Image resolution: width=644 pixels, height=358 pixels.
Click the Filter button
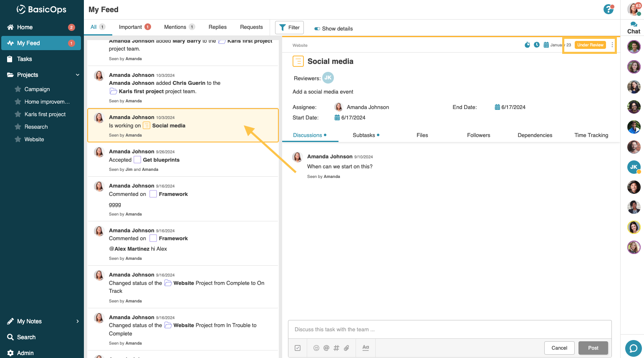(x=289, y=28)
